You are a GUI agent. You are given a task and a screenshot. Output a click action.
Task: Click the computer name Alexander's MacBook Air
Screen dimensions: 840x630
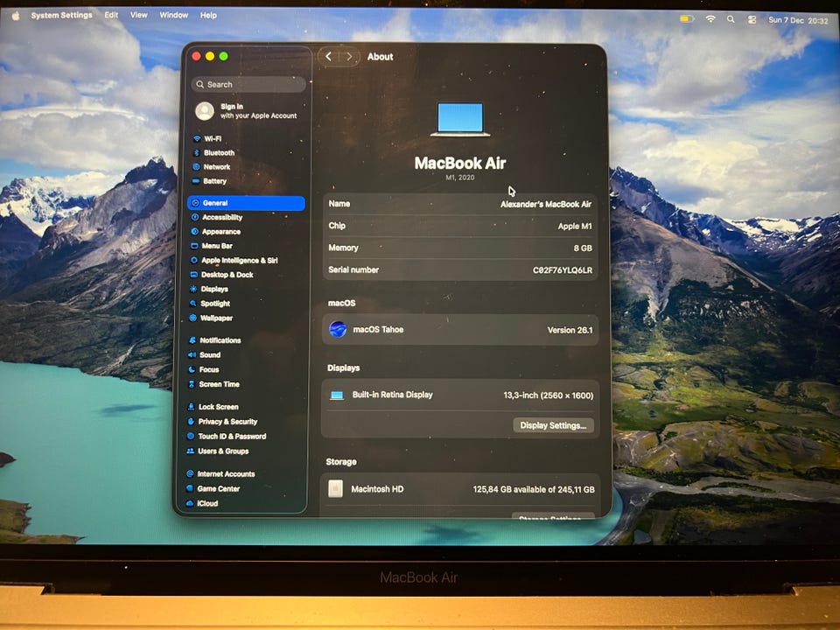click(x=546, y=204)
